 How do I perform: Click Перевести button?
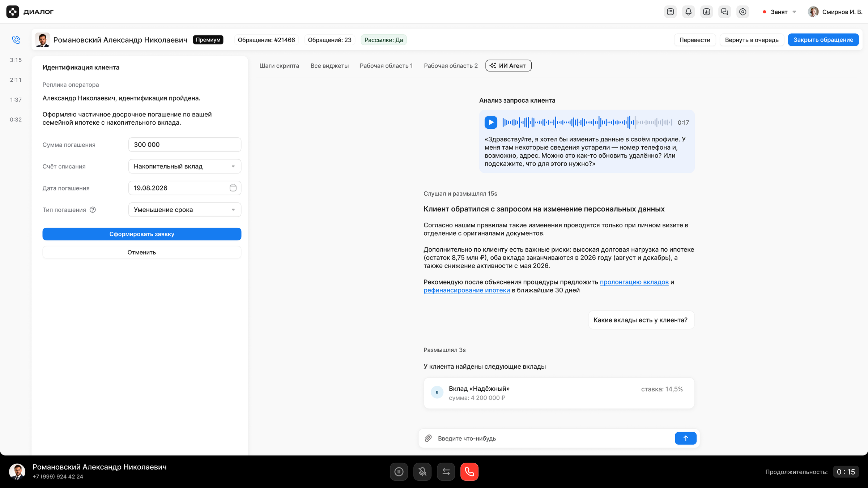point(694,40)
